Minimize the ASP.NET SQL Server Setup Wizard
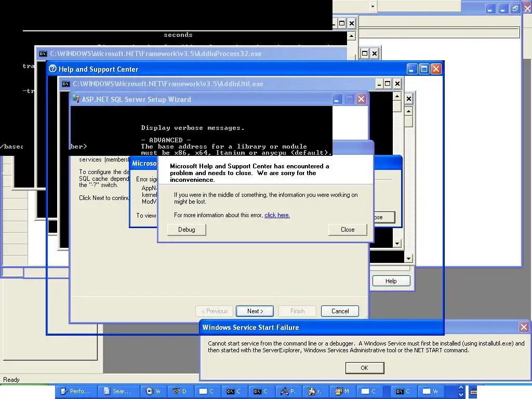532x399 pixels. (337, 99)
